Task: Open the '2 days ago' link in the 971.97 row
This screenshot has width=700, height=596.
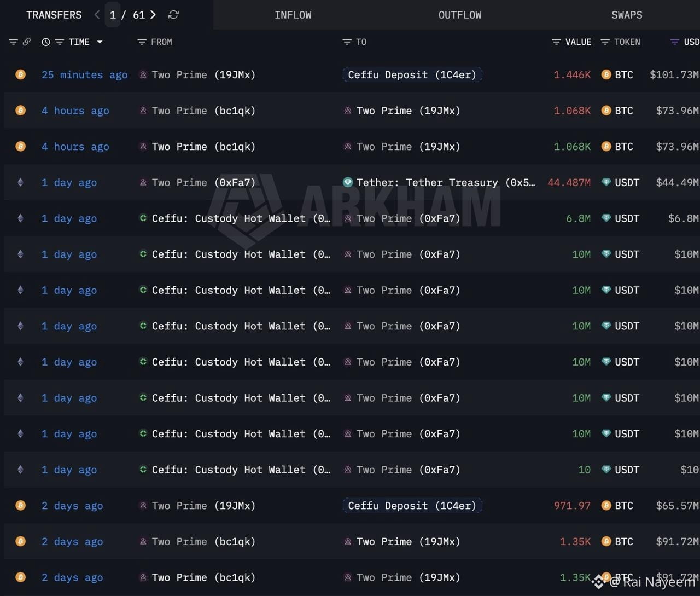Action: tap(72, 506)
